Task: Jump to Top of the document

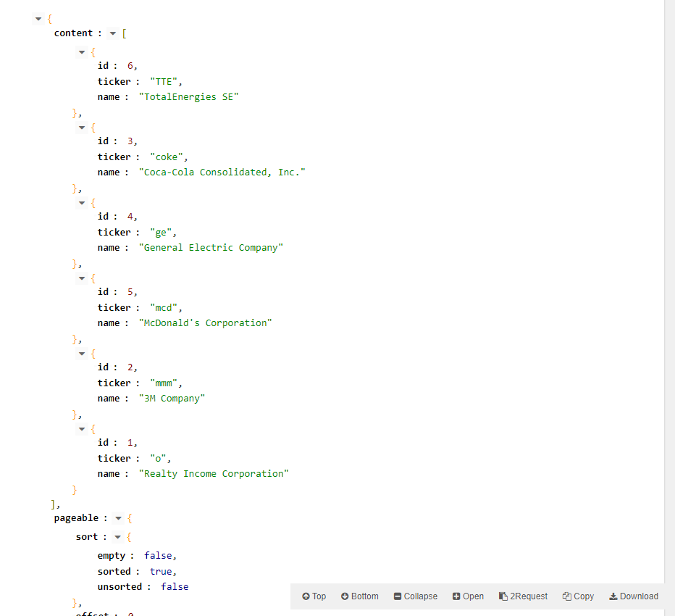Action: [x=314, y=596]
